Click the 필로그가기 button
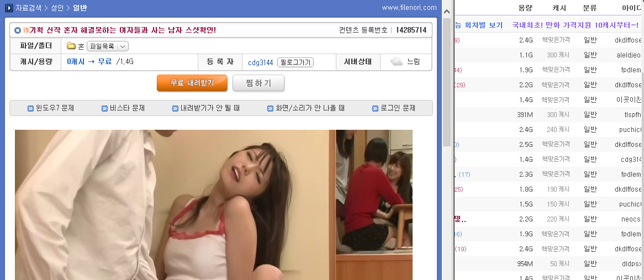Screen dimensions: 644x280 [x=295, y=62]
